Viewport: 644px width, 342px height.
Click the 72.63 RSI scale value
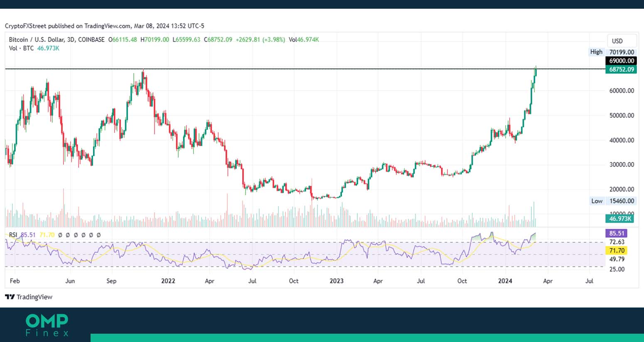617,242
